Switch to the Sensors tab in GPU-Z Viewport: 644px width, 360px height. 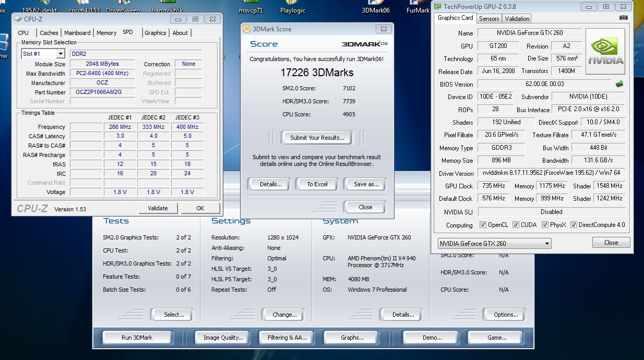(x=489, y=19)
